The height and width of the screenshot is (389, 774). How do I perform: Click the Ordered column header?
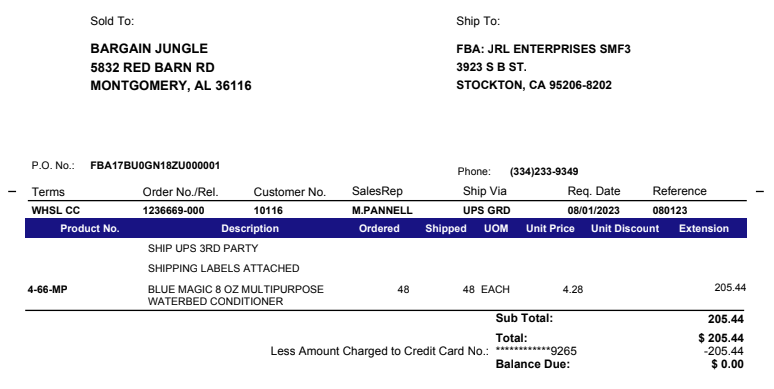click(x=379, y=229)
